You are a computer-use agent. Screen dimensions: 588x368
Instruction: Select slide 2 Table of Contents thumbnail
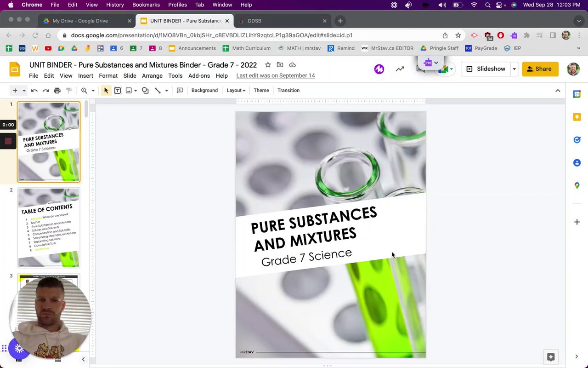[x=49, y=227]
